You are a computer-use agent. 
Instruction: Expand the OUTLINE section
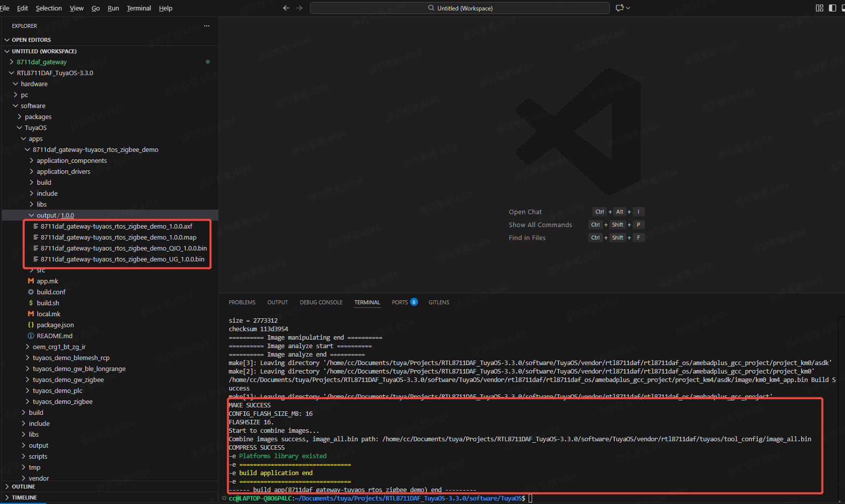[x=23, y=487]
